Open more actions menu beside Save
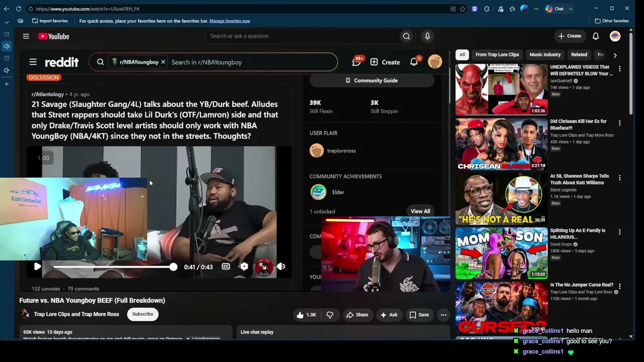The height and width of the screenshot is (362, 644). point(443,315)
